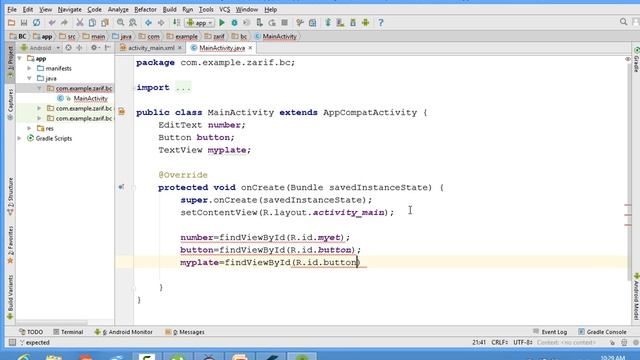
Task: Open Search Everywhere magnifier icon
Action: point(623,22)
